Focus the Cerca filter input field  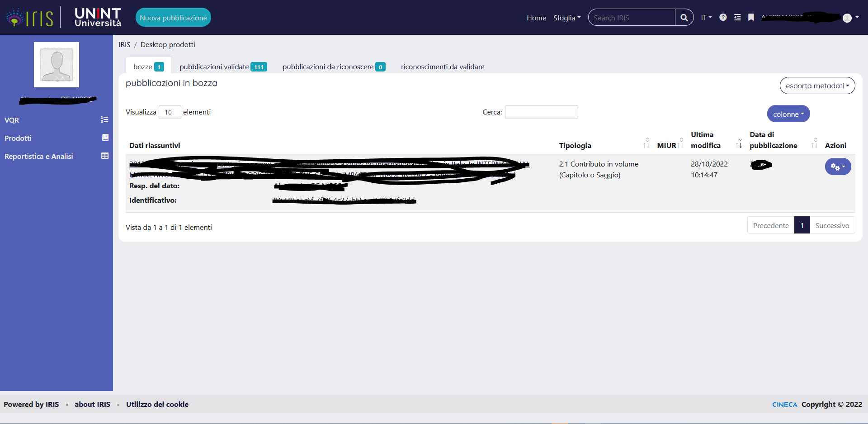pyautogui.click(x=541, y=112)
